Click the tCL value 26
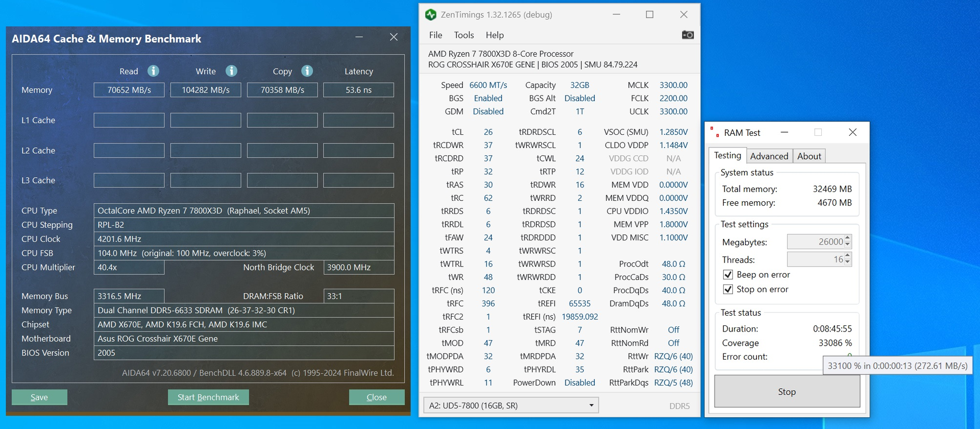 pos(488,132)
